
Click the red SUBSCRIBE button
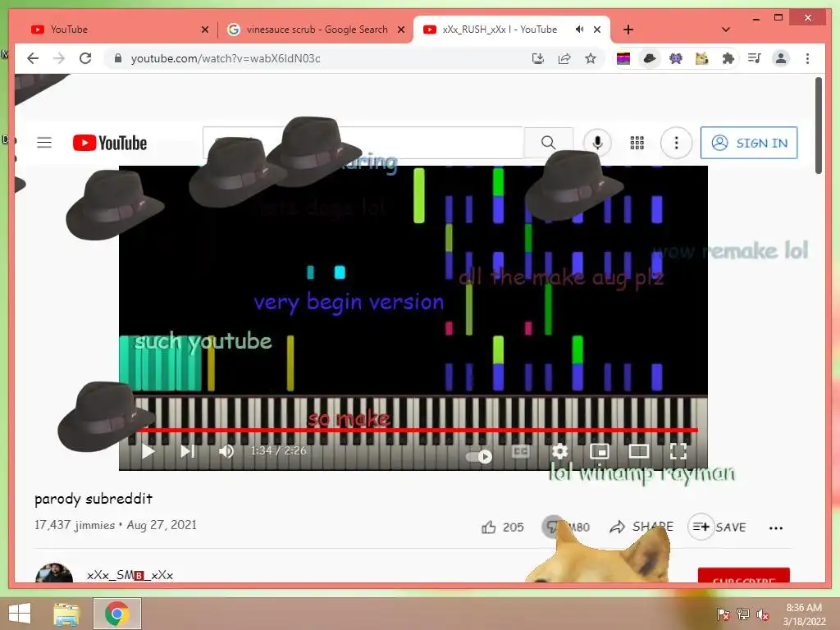click(743, 575)
